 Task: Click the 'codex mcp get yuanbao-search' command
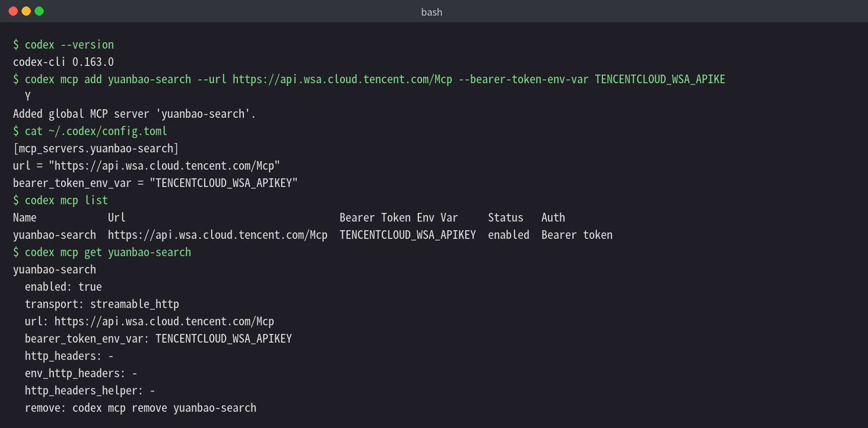tap(102, 252)
